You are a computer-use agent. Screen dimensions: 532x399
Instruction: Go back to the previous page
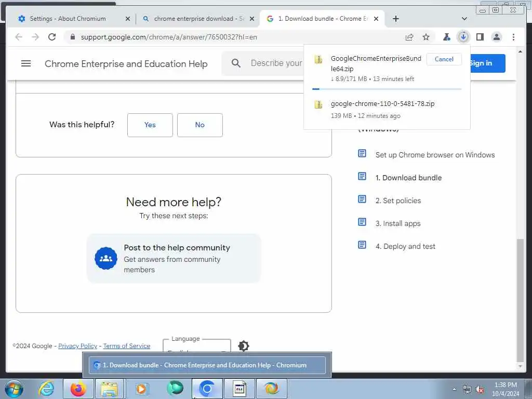(19, 37)
